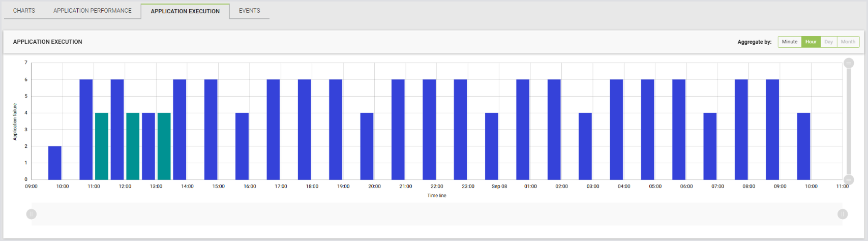
Task: Switch to the Charts tab
Action: tap(24, 11)
